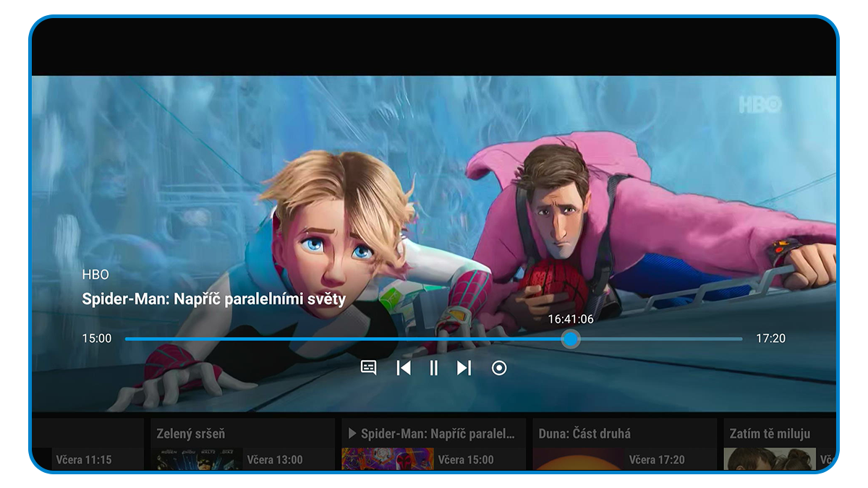
Task: Select the Duna: Část druhá program
Action: [625, 443]
